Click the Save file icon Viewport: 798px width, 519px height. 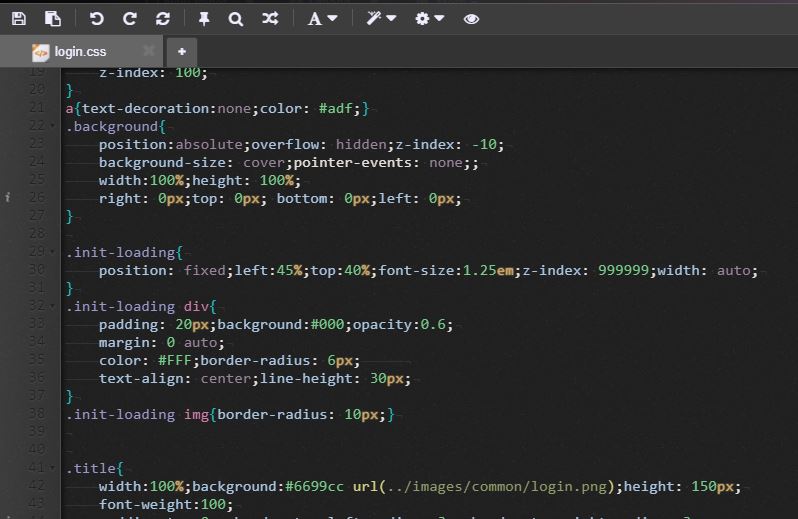click(19, 18)
